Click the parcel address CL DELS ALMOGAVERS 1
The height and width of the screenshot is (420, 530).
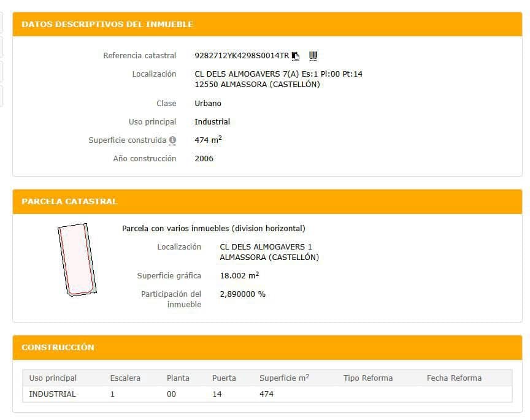266,247
